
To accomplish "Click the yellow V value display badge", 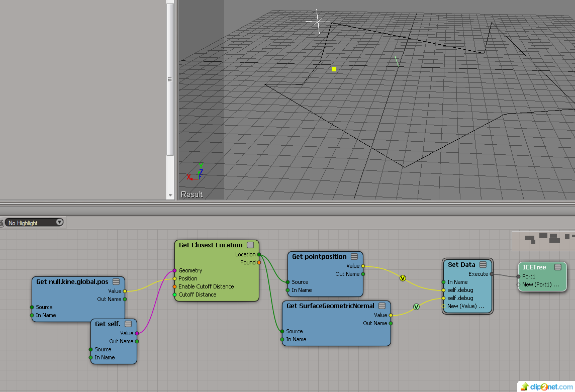I will [x=403, y=278].
